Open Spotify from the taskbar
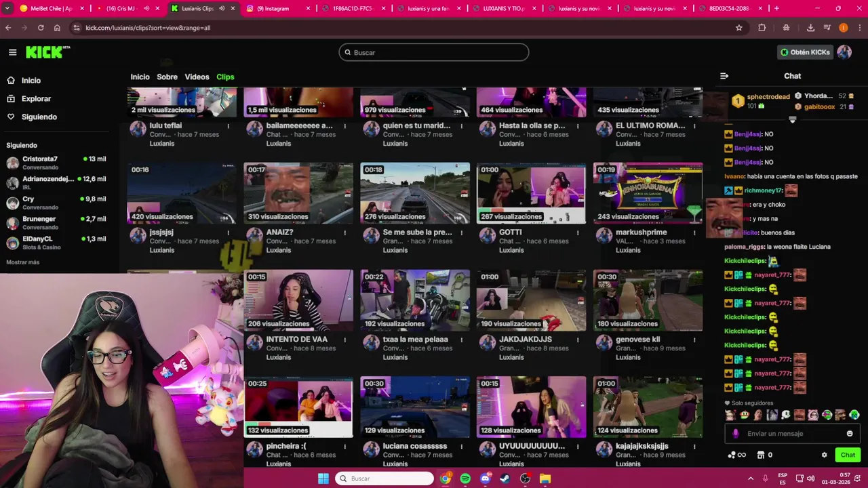868x488 pixels. (x=465, y=479)
